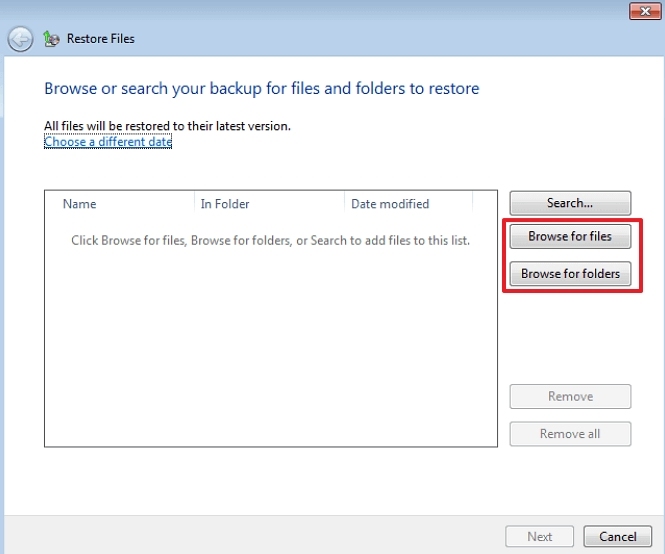
Task: Click 'All files will be restored' text
Action: click(x=168, y=126)
